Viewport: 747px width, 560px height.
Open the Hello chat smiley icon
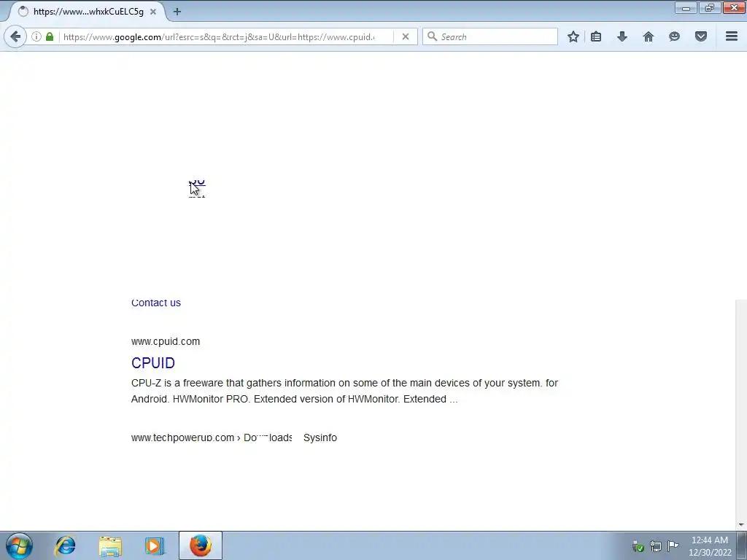click(x=674, y=36)
